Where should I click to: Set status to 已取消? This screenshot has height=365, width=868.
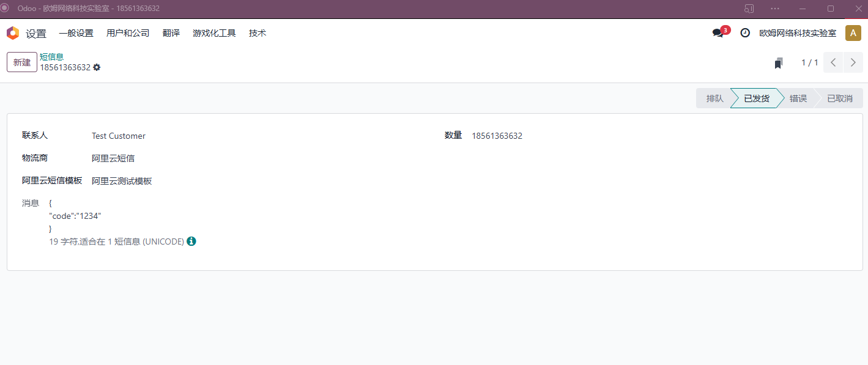(x=840, y=98)
